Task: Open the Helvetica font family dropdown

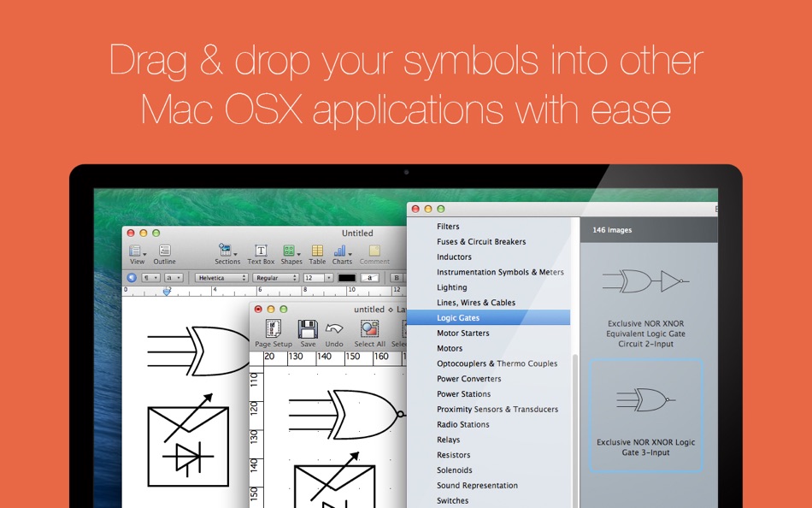Action: pyautogui.click(x=221, y=278)
